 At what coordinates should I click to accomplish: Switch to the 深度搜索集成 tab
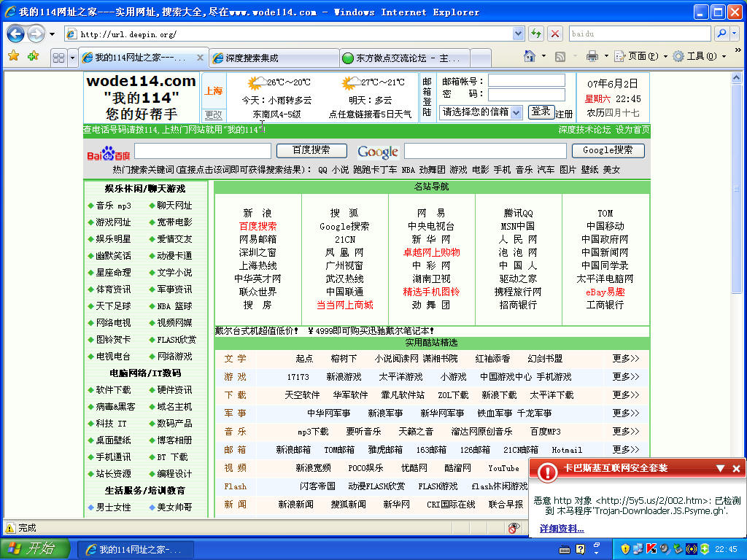(274, 58)
